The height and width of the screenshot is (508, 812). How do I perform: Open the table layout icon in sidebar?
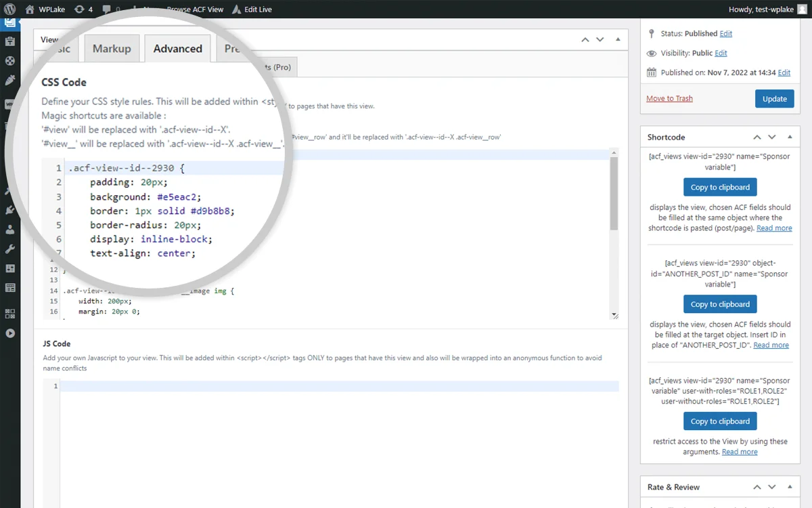pos(10,288)
